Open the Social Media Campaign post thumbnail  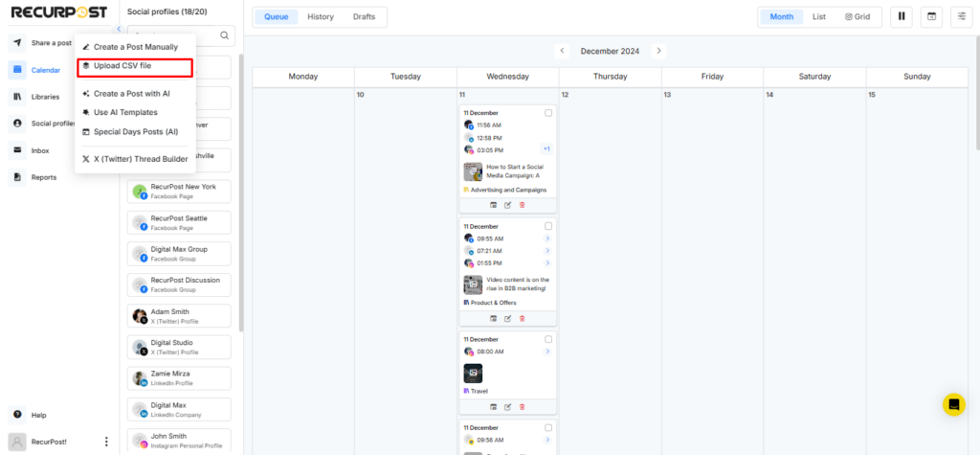(x=473, y=171)
